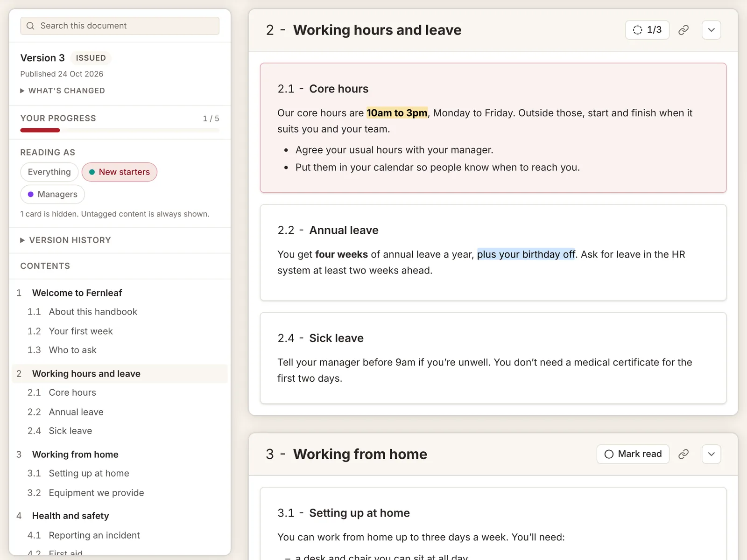The height and width of the screenshot is (560, 747).
Task: Go to Working from home in contents
Action: click(120, 455)
